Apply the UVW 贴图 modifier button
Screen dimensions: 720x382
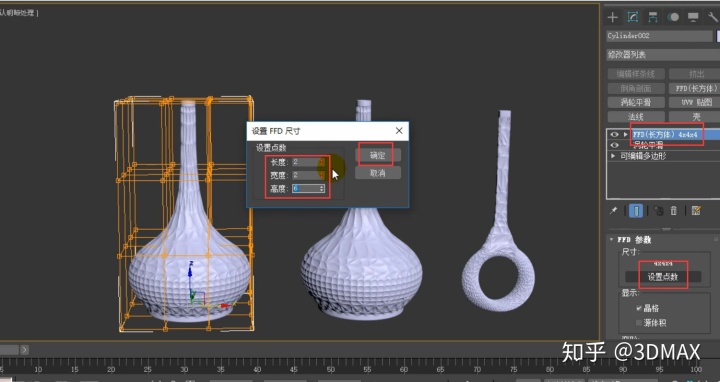(695, 102)
